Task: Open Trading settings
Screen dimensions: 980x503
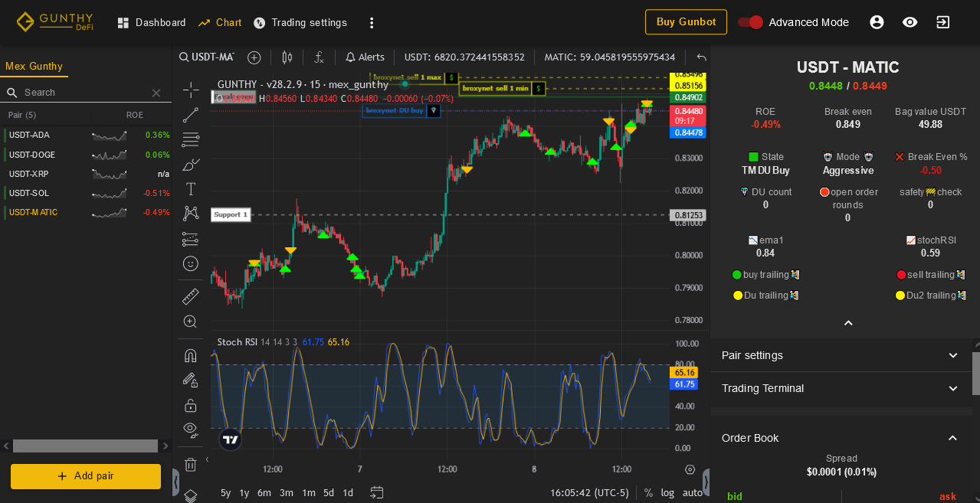Action: click(x=300, y=22)
